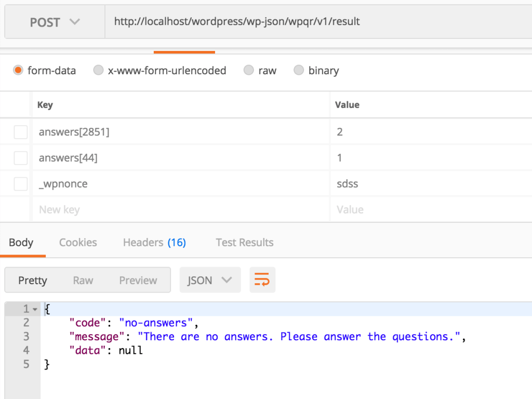This screenshot has height=399, width=532.
Task: Go to the Test Results tab
Action: point(244,242)
